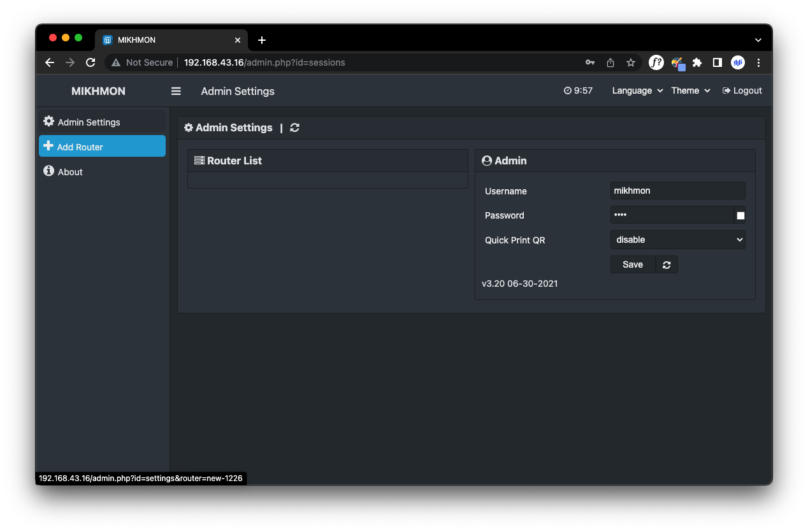Click the hamburger menu icon
Viewport: 808px width, 532px height.
point(176,91)
